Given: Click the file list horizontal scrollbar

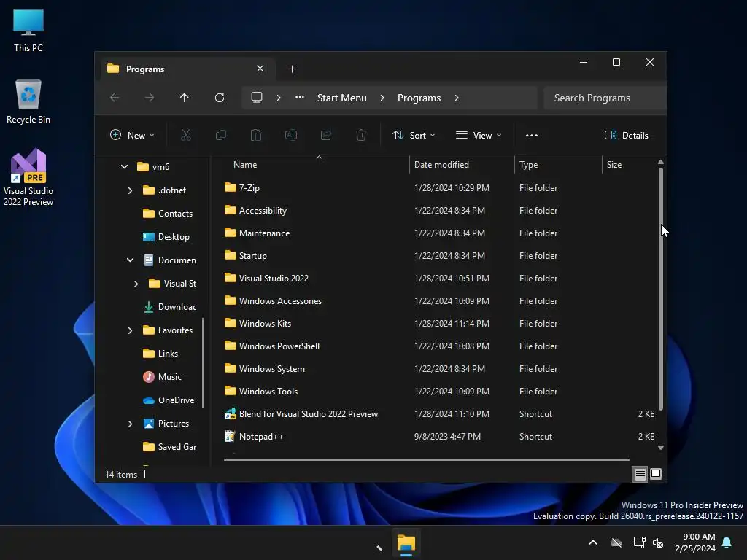Looking at the screenshot, I should pyautogui.click(x=426, y=460).
